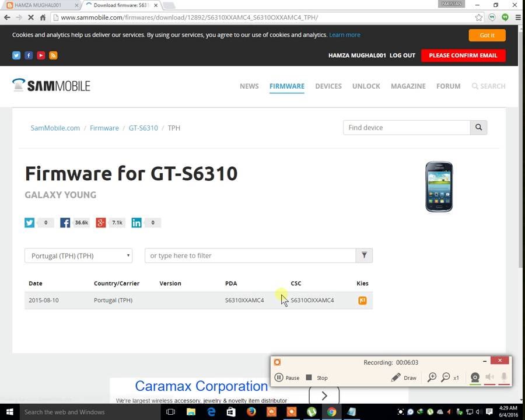Open File Explorer from taskbar

(x=191, y=412)
